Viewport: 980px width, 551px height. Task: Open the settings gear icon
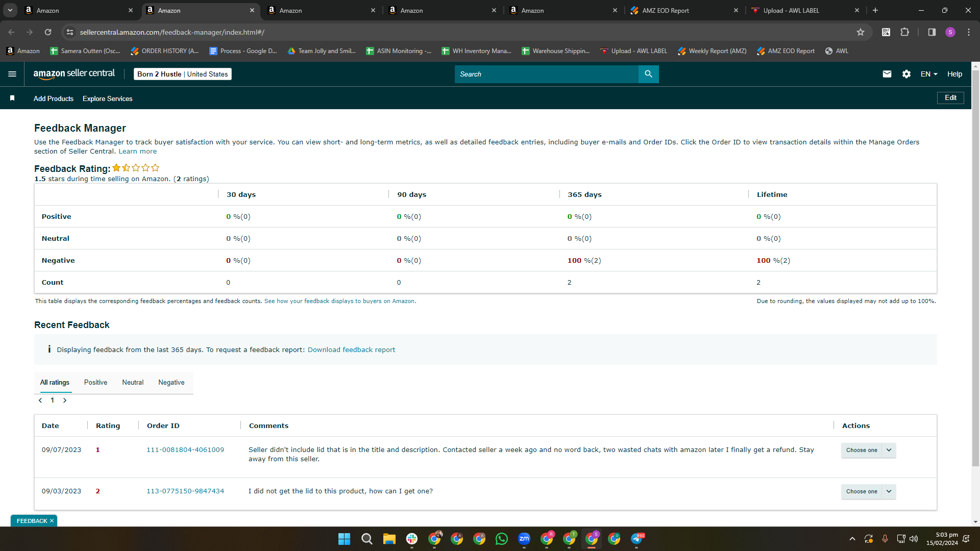[x=906, y=74]
